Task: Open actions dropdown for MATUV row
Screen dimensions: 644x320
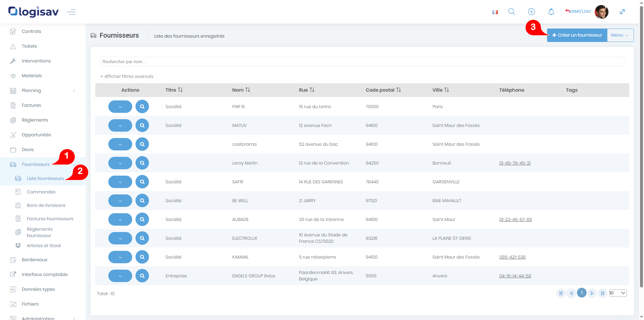Action: pos(120,126)
